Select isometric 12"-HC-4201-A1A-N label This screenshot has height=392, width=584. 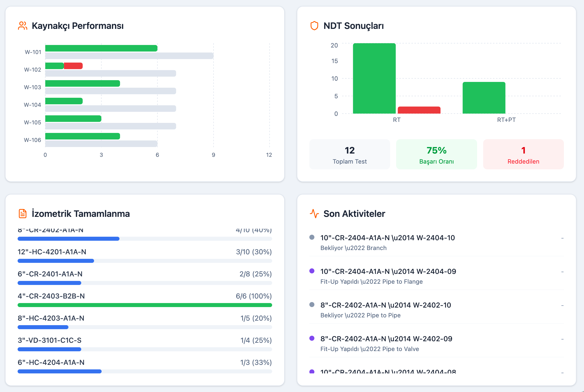52,252
